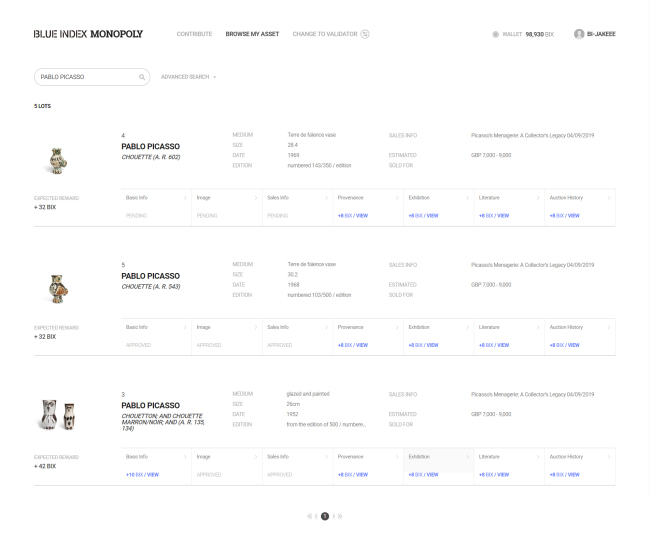
Task: Click Auction History +8 BIX / VIEW for lot 5
Action: pos(565,345)
